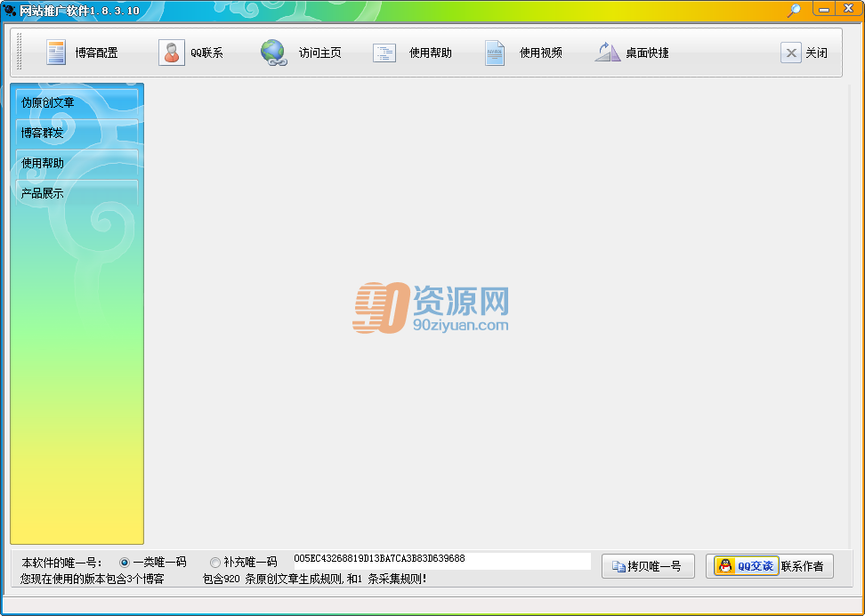Click the 桌面快捷 shortcut arrow icon
The width and height of the screenshot is (865, 616).
(608, 53)
